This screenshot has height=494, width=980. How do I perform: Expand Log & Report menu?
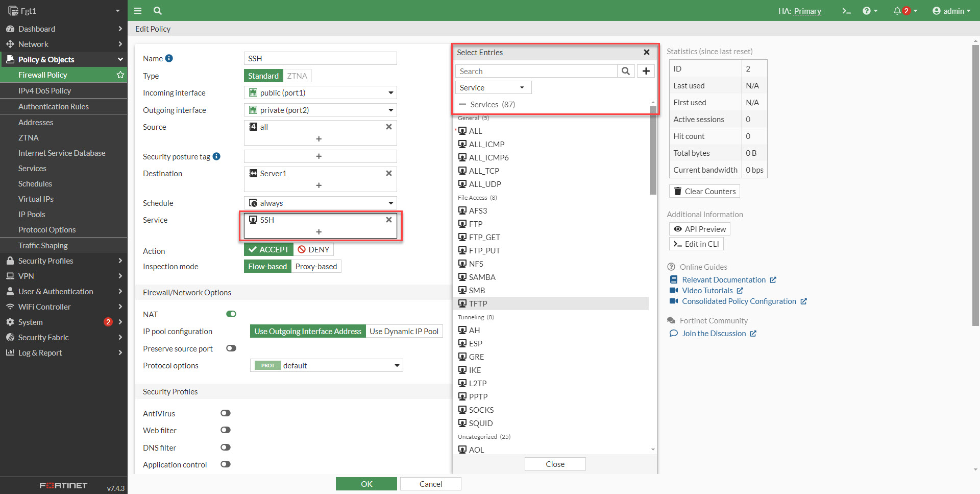pyautogui.click(x=64, y=352)
